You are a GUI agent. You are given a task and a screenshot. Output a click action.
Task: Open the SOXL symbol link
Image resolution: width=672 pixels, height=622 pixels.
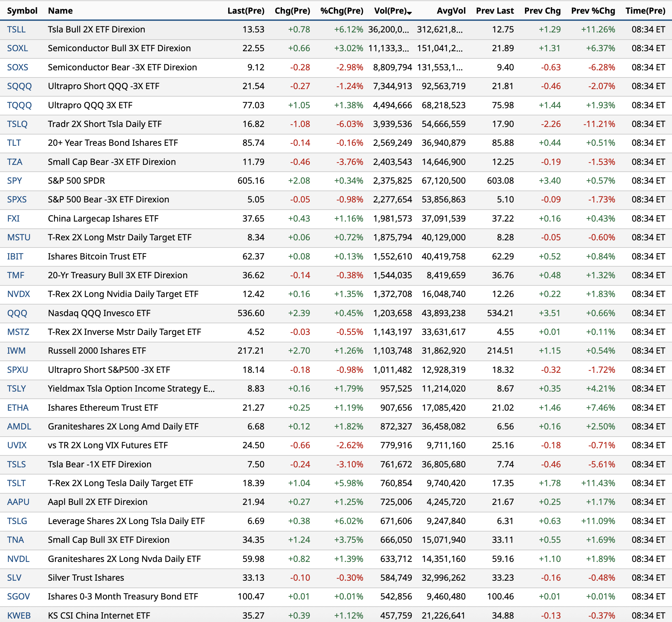click(17, 48)
